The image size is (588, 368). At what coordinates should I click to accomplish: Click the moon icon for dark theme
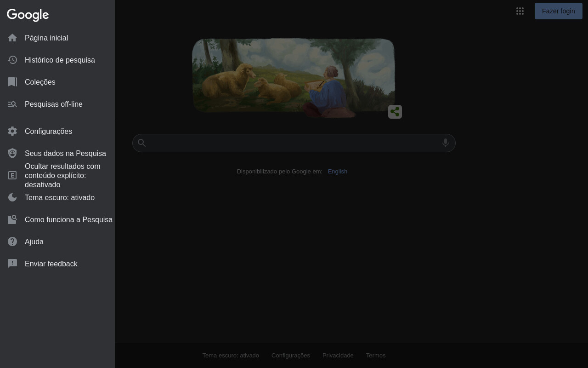12,197
